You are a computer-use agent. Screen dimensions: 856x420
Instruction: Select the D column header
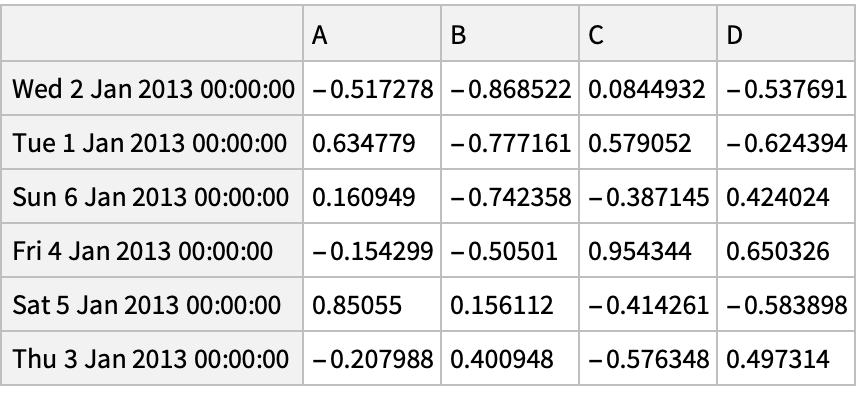coord(782,36)
